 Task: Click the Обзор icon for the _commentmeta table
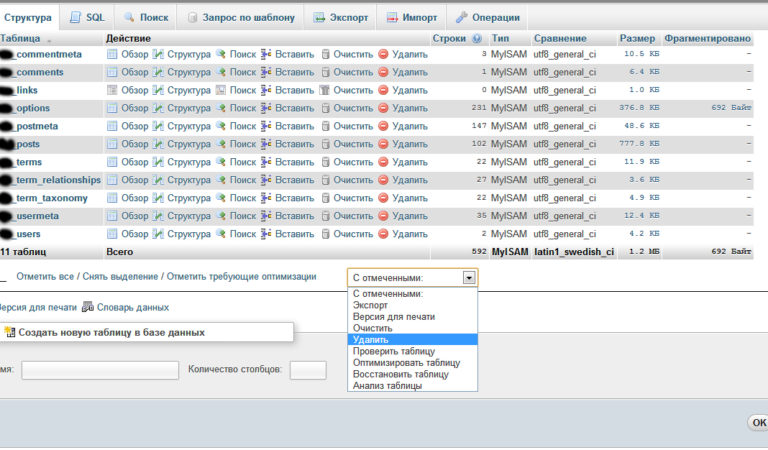(x=112, y=54)
